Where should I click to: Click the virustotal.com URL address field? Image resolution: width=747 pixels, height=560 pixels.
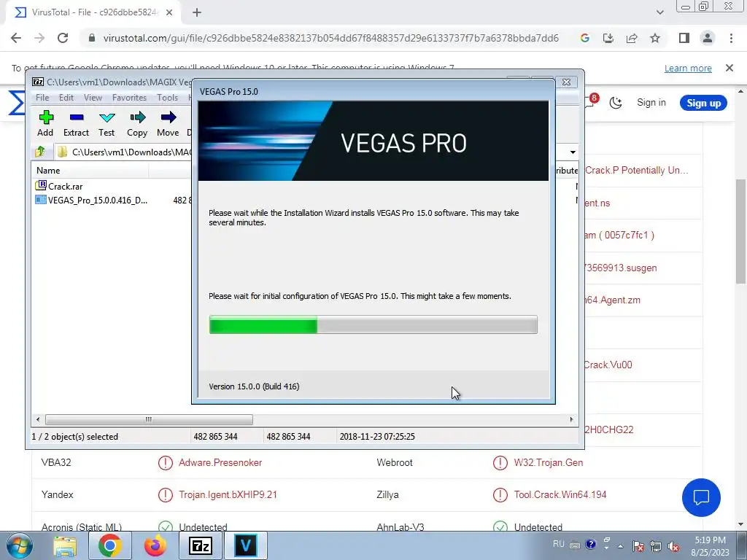(331, 38)
